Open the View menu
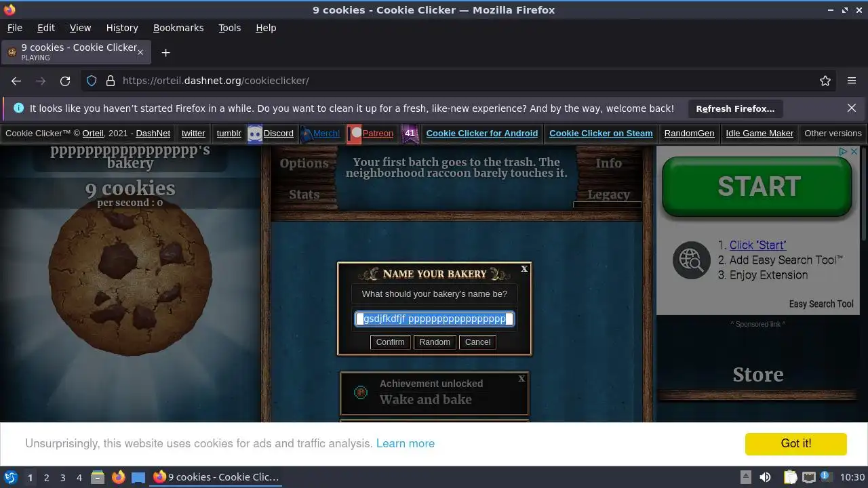 (80, 28)
